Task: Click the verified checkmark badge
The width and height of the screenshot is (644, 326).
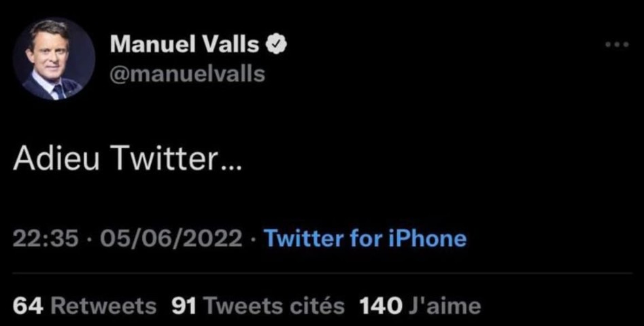Action: (276, 45)
